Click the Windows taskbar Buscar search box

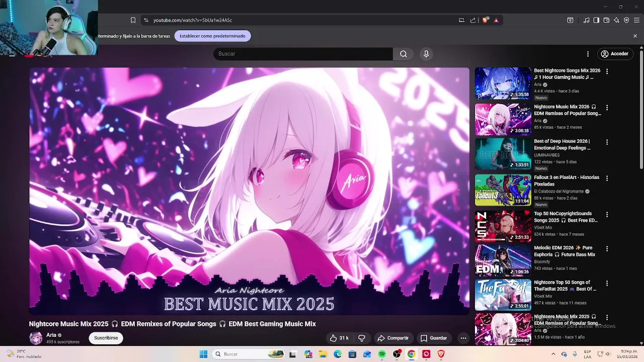pos(249,354)
